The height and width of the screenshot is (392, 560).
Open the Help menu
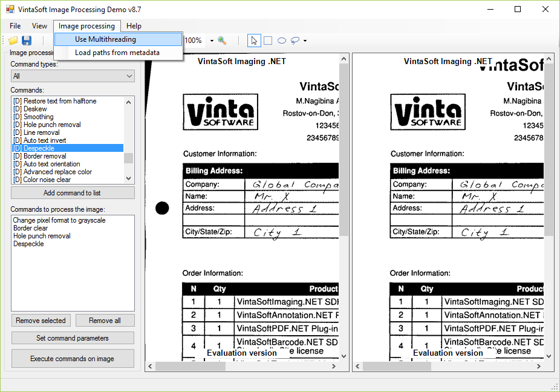pyautogui.click(x=134, y=26)
